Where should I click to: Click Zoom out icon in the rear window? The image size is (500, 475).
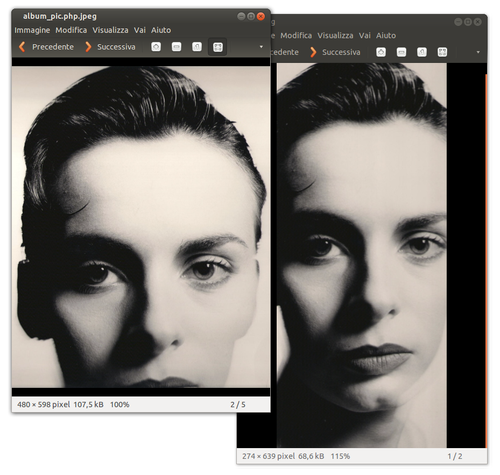401,52
